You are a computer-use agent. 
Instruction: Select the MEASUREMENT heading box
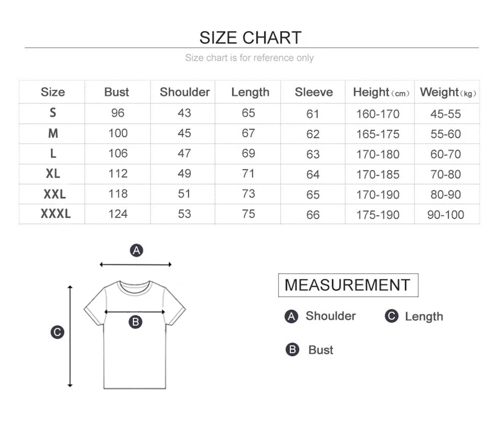pyautogui.click(x=348, y=285)
